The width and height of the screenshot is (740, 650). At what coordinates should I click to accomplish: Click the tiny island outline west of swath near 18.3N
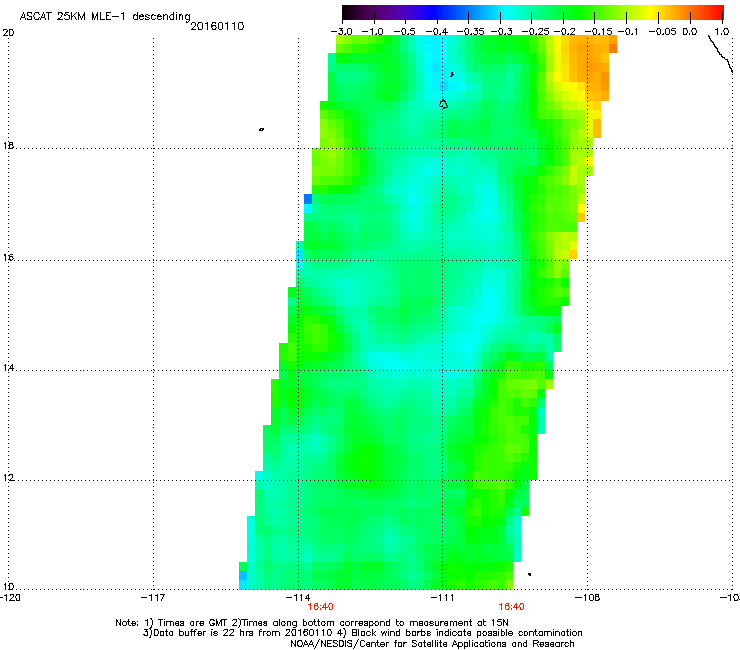[261, 129]
